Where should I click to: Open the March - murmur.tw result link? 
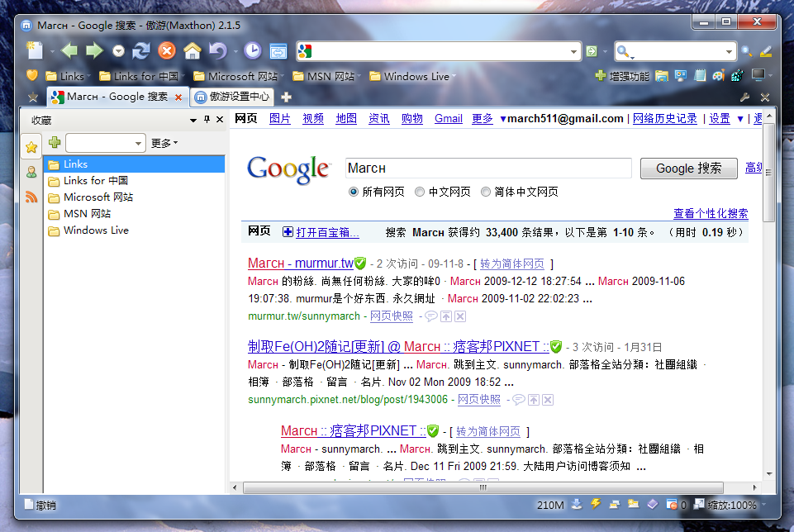pyautogui.click(x=300, y=264)
